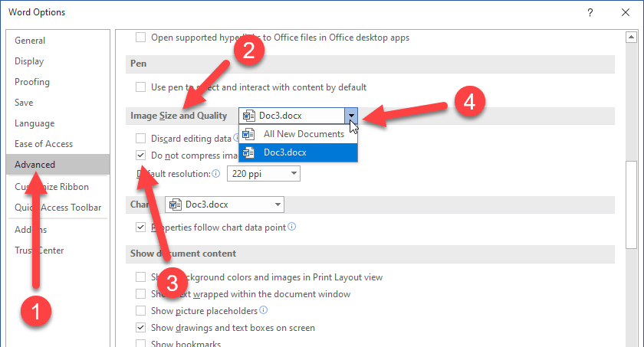Open the Proofing category
This screenshot has width=644, height=347.
32,82
